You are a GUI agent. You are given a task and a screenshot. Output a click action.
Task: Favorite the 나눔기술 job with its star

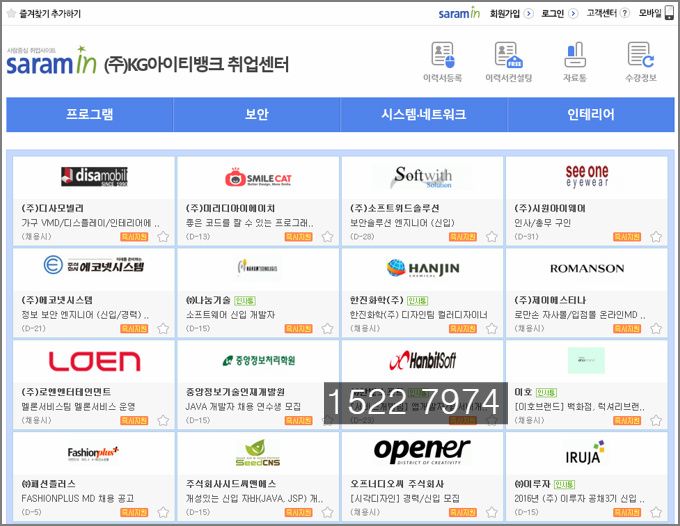(x=327, y=329)
